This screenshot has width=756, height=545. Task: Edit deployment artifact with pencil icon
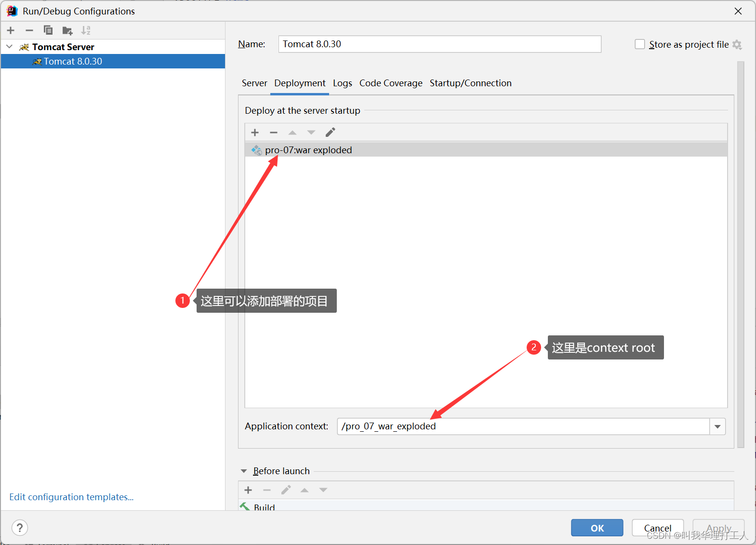331,133
